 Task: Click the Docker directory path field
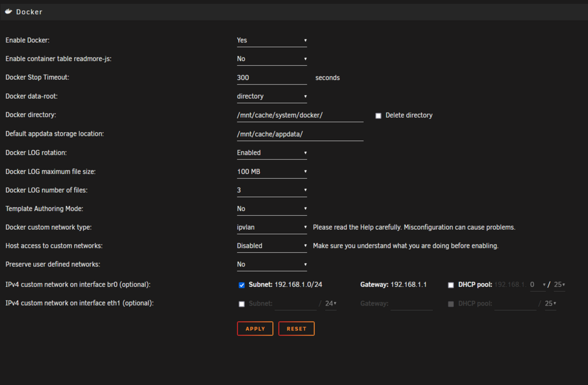[x=300, y=115]
